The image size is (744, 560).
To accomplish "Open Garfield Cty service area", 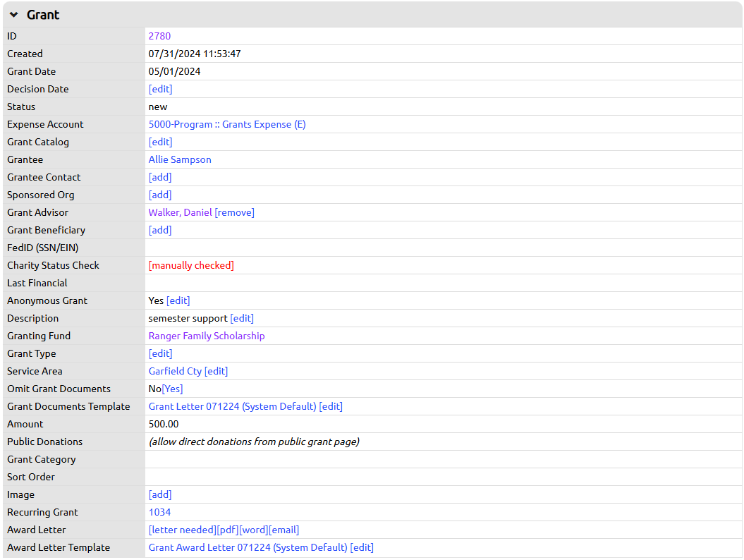I will (175, 371).
